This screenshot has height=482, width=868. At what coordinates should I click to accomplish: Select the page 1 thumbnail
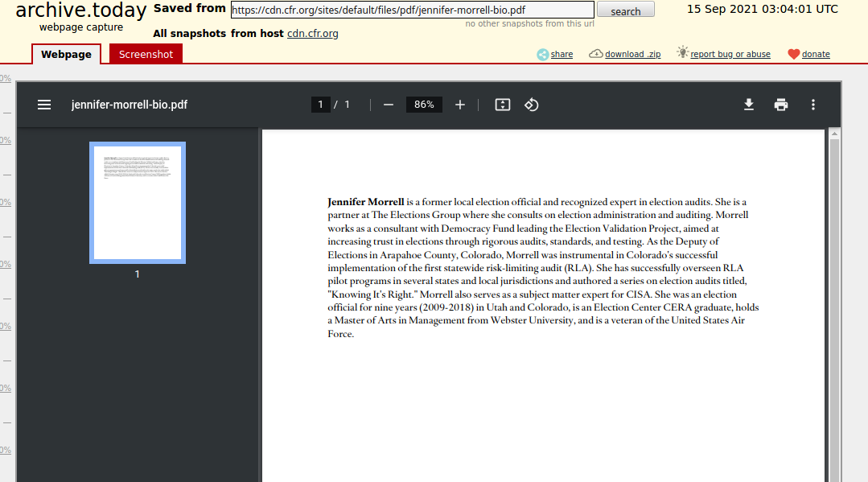(x=138, y=203)
